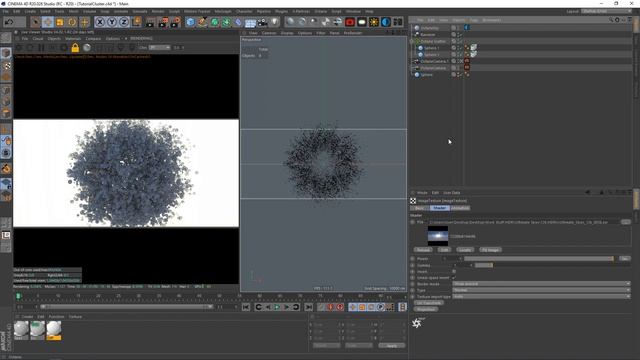Click the Coordinate System icon
Image resolution: width=640 pixels, height=360 pixels.
pyautogui.click(x=136, y=22)
